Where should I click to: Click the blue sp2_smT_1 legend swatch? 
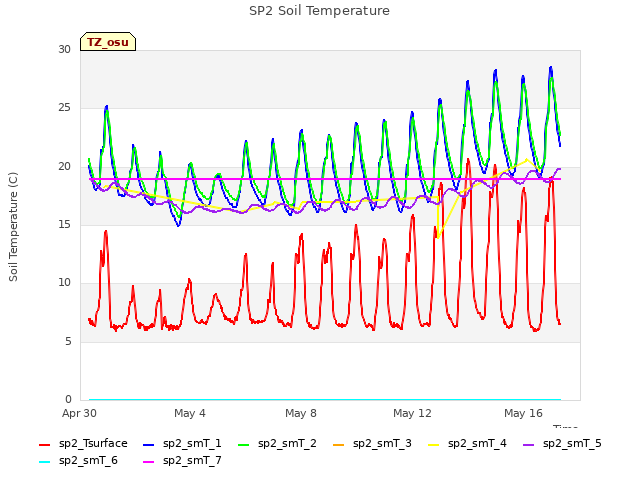tap(149, 444)
